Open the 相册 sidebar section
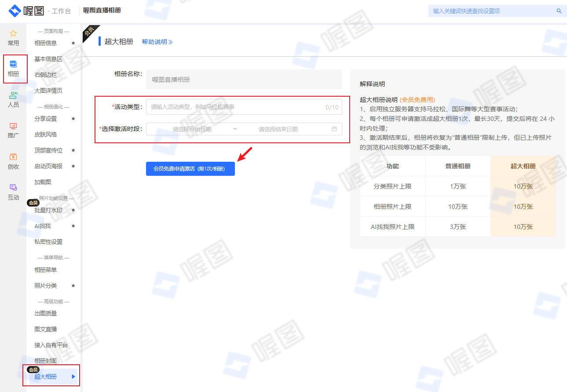Viewport: 567px width, 392px height. tap(13, 69)
